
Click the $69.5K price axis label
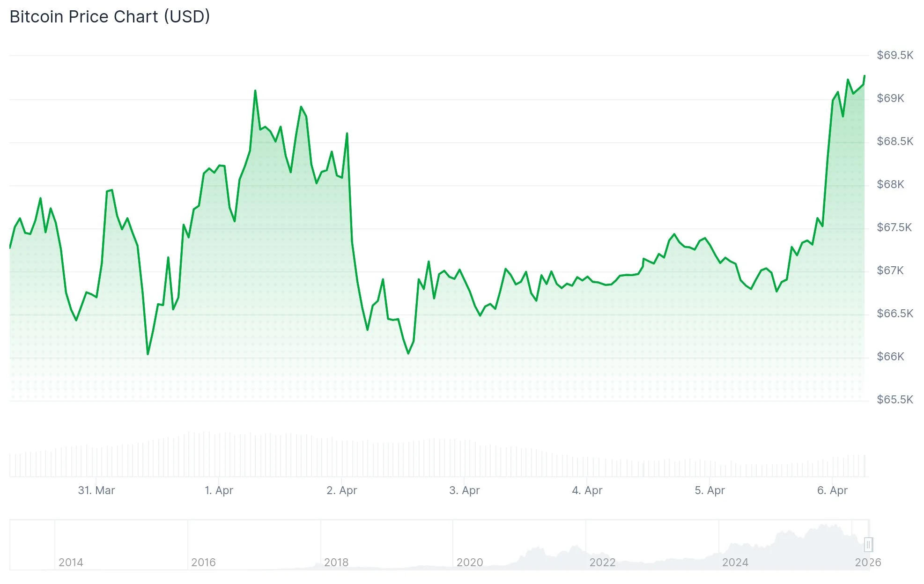(x=895, y=55)
